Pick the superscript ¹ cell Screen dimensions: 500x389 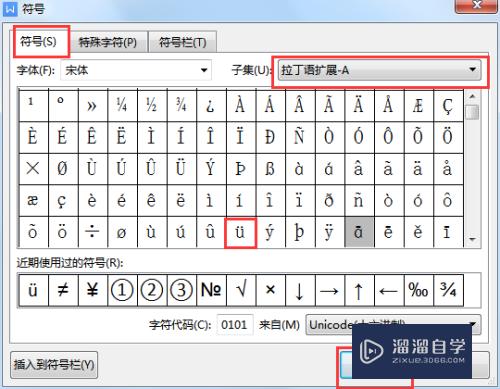click(x=33, y=105)
